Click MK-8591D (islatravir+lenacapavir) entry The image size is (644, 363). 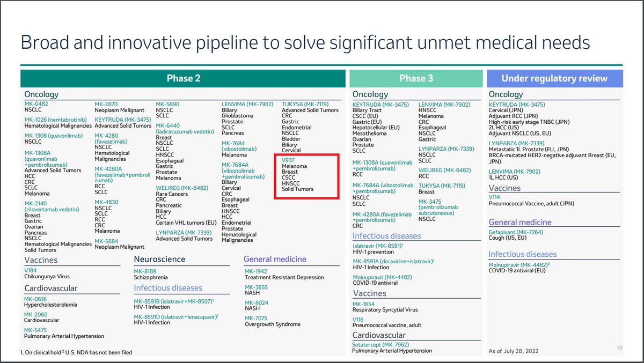coord(176,316)
